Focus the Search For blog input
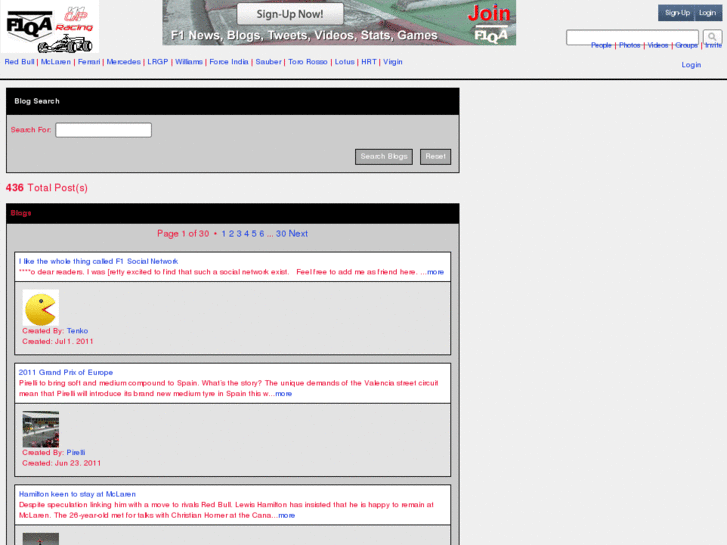 tap(103, 130)
